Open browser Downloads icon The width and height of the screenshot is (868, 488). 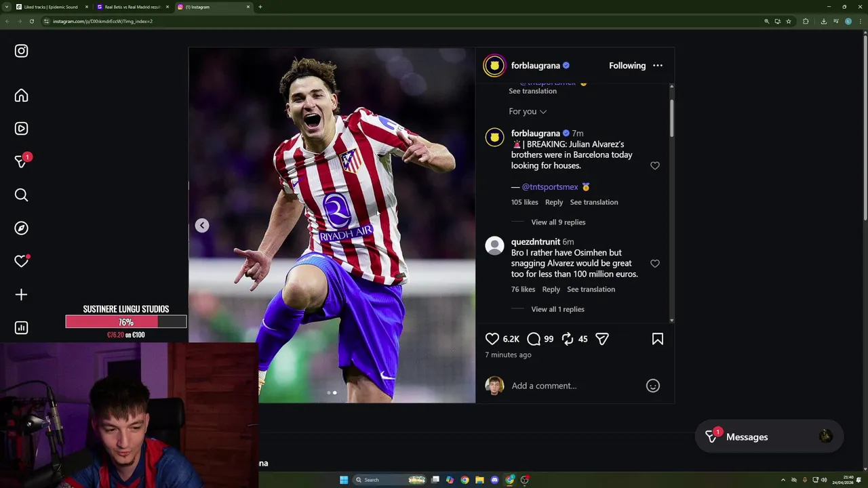[823, 21]
